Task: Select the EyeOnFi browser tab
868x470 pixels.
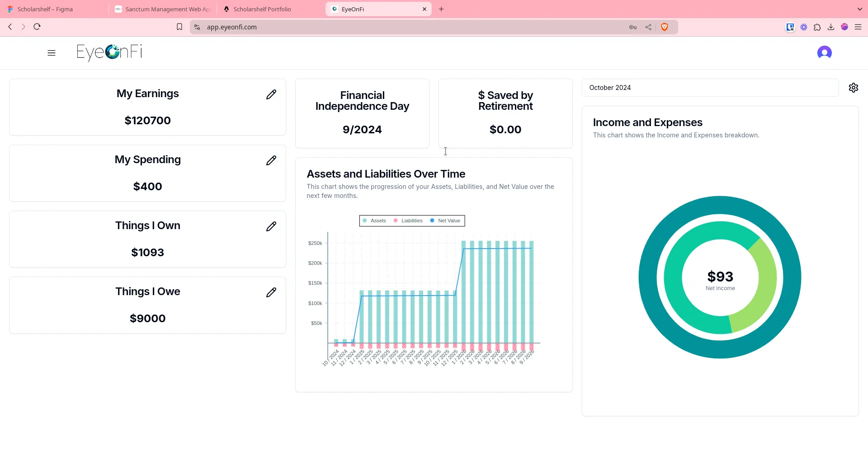Action: 378,9
